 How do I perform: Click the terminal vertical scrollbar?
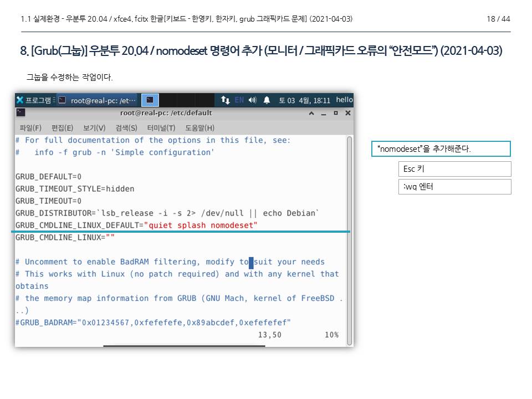click(x=350, y=241)
